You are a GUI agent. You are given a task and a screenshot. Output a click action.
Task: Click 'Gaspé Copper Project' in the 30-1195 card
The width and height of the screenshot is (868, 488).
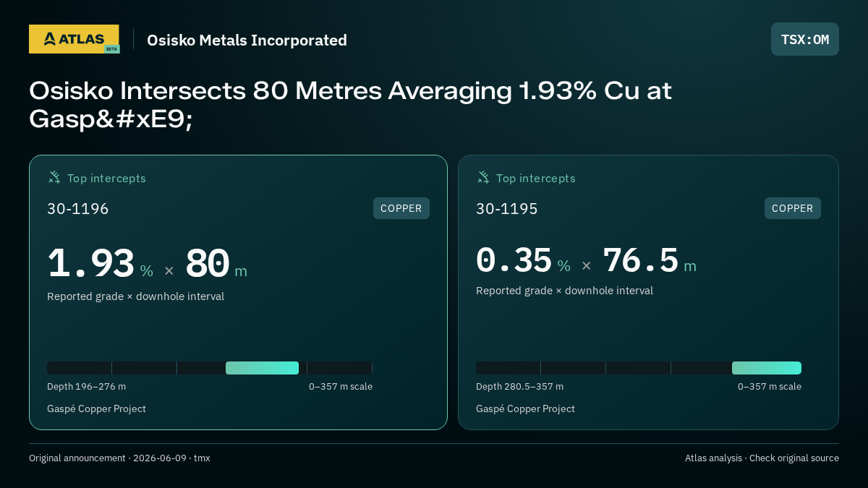[525, 408]
